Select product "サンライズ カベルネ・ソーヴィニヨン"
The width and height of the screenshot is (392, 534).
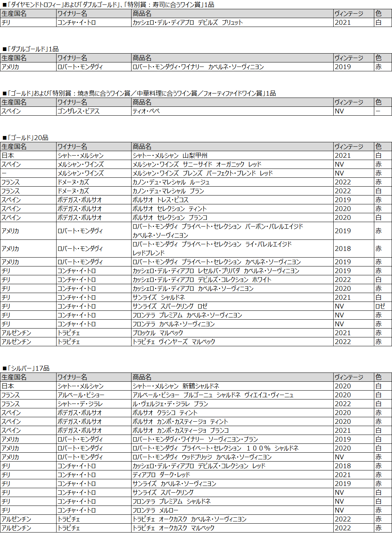tap(174, 484)
